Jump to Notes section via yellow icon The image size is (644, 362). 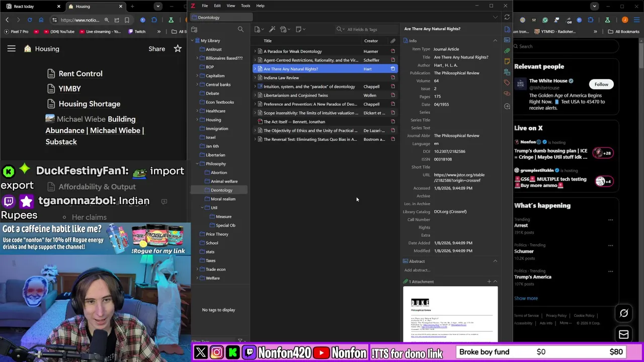tap(507, 61)
